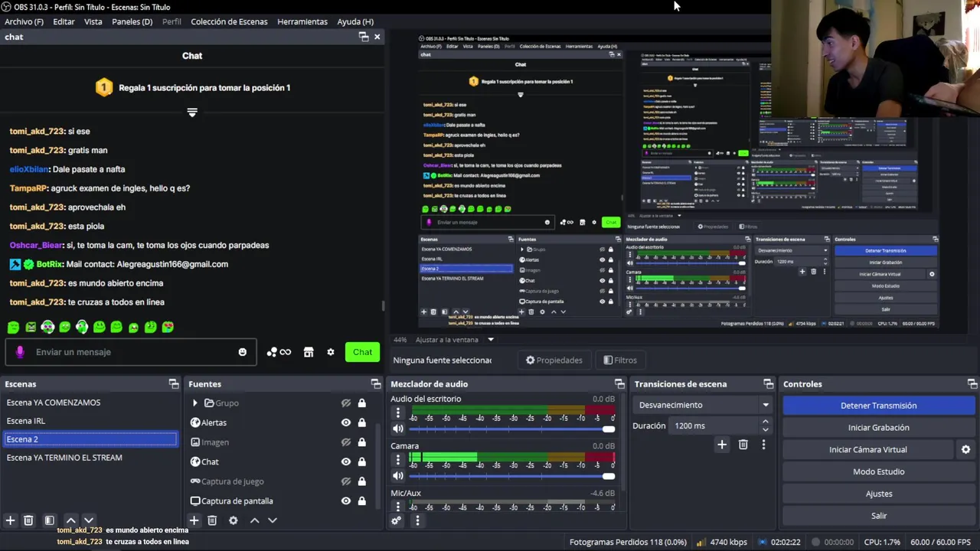Screen dimensions: 980x551
Task: Open chat settings gear
Action: coord(331,352)
